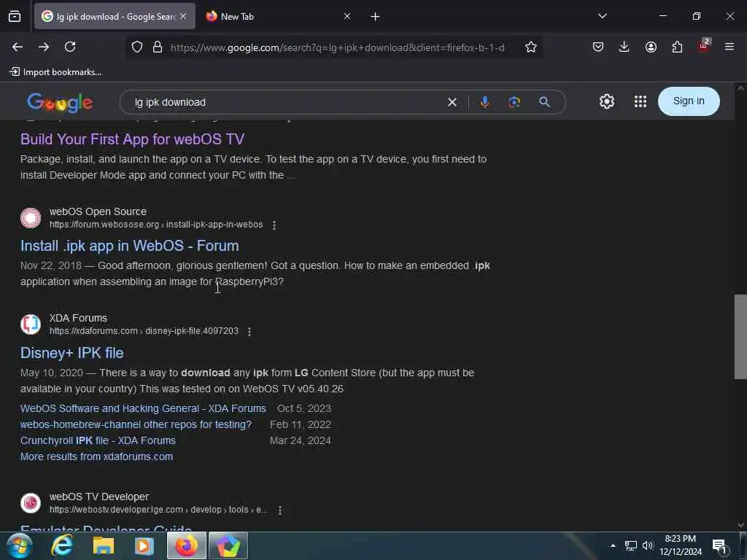Open a new browser tab
The image size is (747, 560).
pyautogui.click(x=375, y=17)
